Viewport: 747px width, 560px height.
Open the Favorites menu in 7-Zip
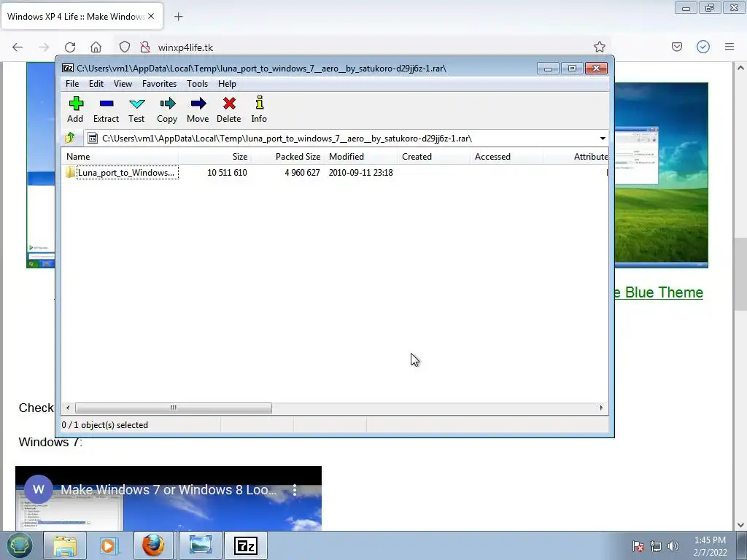coord(159,84)
